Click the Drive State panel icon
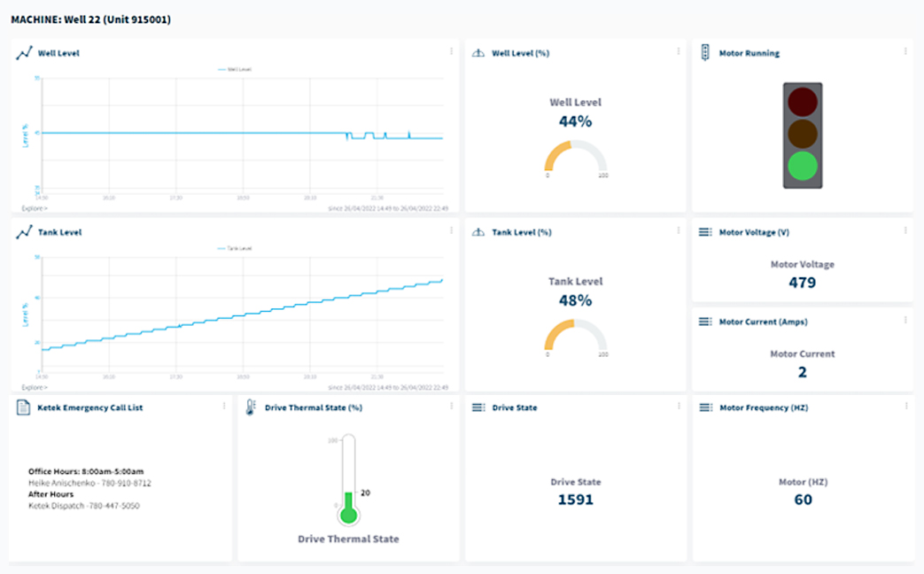This screenshot has height=574, width=924. click(x=478, y=407)
